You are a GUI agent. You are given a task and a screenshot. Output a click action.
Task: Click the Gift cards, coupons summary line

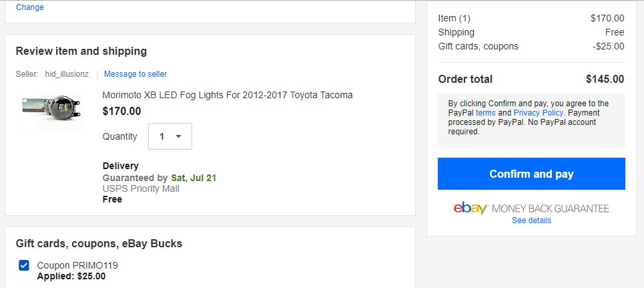point(531,47)
